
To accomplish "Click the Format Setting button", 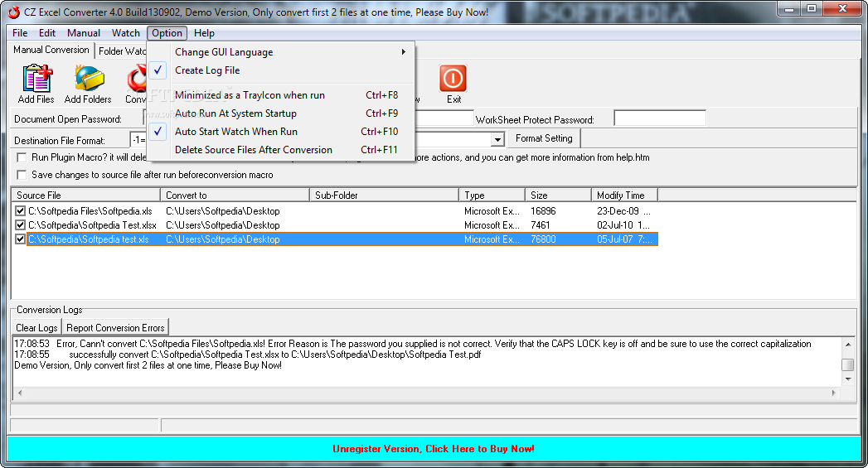I will click(544, 138).
